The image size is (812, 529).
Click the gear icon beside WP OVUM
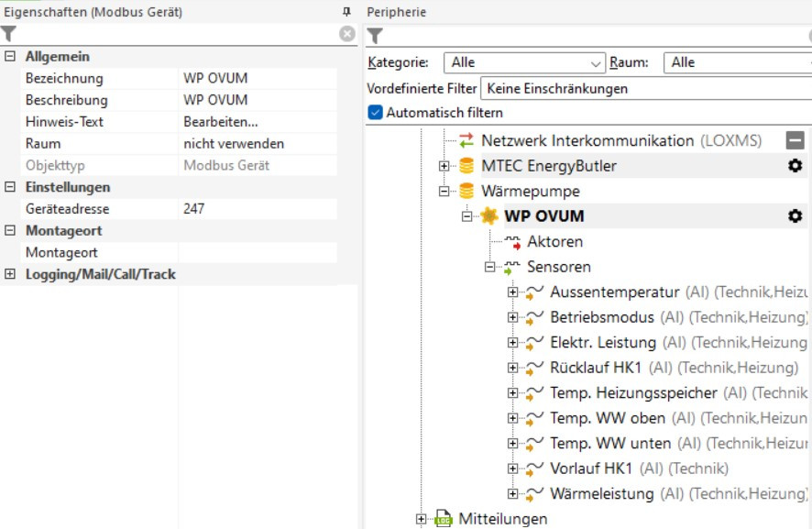(x=795, y=216)
